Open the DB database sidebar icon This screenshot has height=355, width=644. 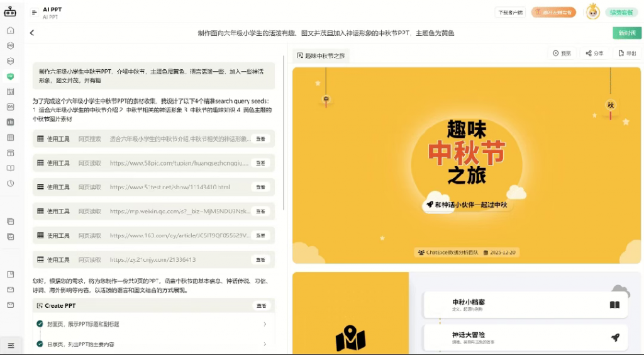(x=11, y=107)
